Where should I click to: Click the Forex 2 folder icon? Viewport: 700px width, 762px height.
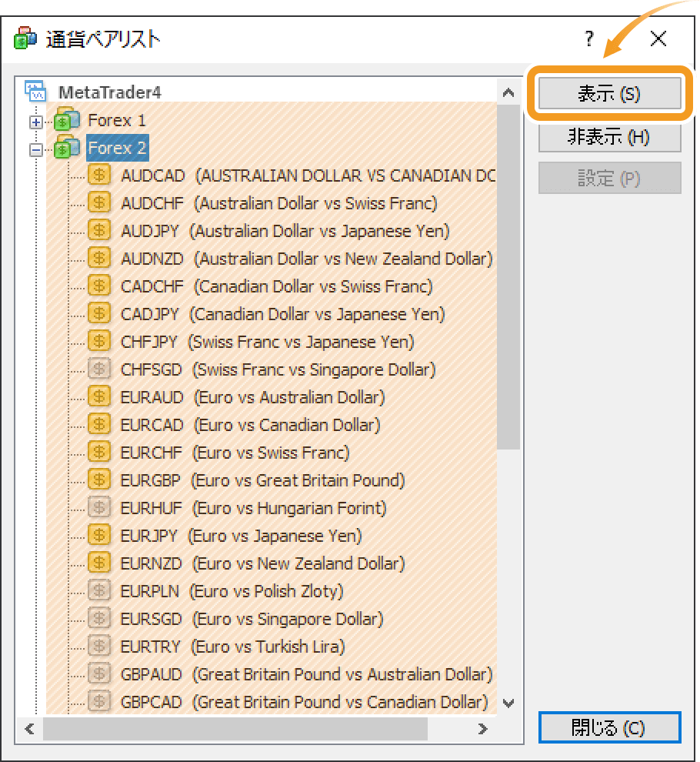pyautogui.click(x=67, y=147)
